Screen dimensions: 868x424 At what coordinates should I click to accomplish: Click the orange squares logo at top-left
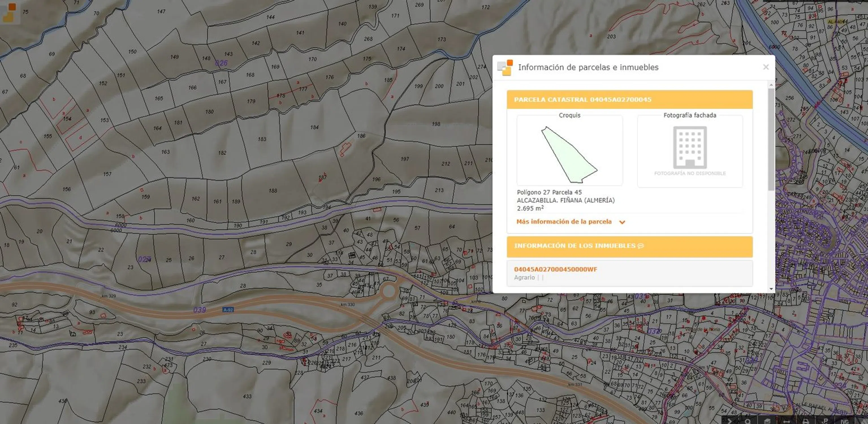tap(9, 12)
